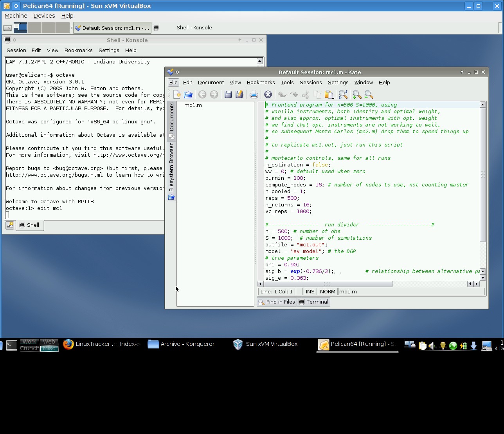Switch to Kate via guest taskbar button
This screenshot has height=434, width=504.
pos(112,28)
